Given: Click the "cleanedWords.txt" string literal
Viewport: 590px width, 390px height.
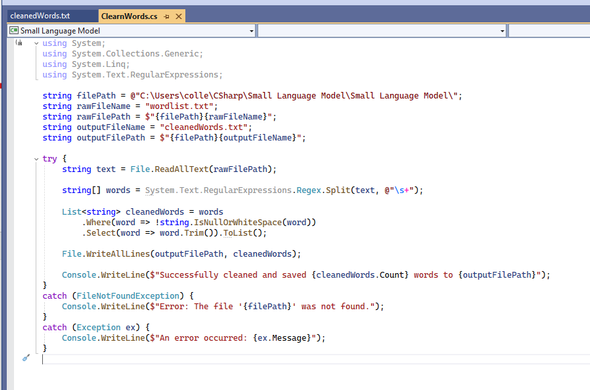Looking at the screenshot, I should coord(204,127).
